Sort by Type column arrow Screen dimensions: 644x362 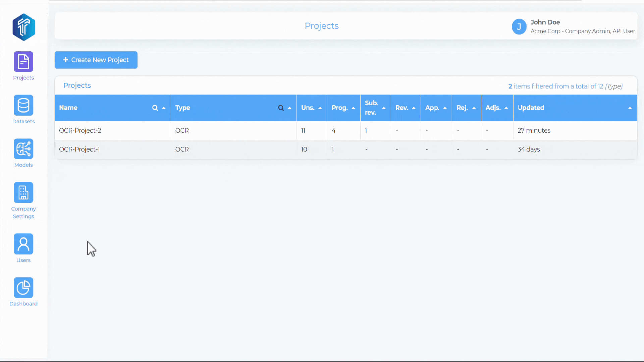pyautogui.click(x=289, y=108)
